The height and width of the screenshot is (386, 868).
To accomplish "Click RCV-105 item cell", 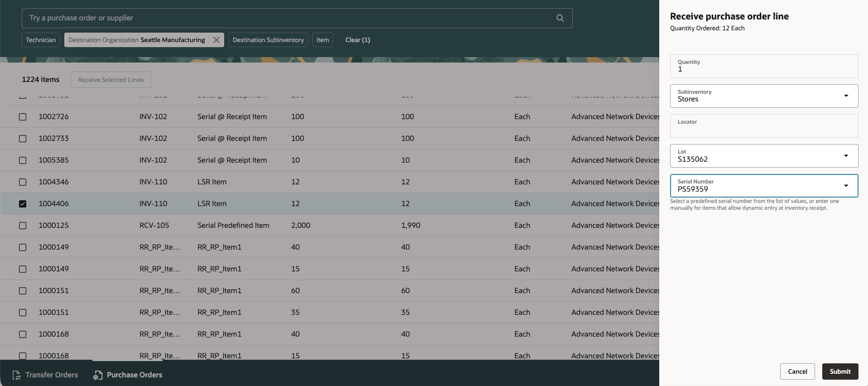I will click(154, 225).
